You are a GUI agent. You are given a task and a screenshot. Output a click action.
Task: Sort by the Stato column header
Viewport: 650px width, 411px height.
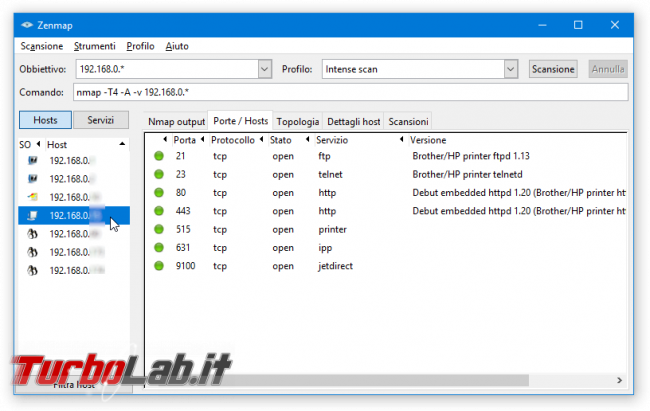click(281, 140)
